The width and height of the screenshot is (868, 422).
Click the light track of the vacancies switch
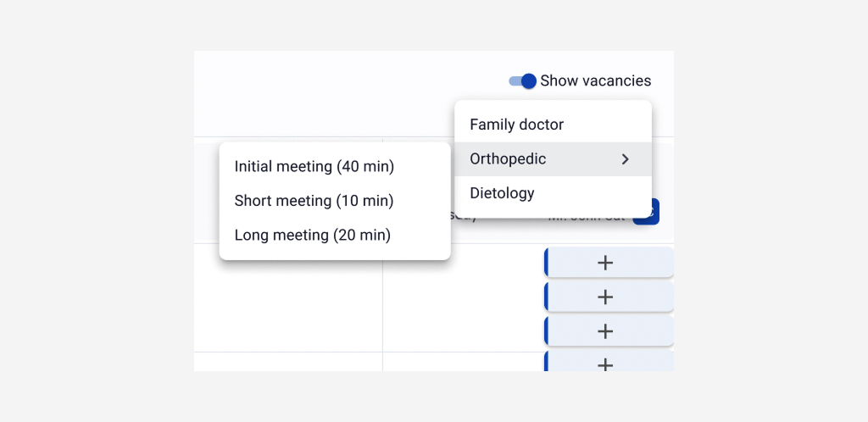pyautogui.click(x=514, y=81)
